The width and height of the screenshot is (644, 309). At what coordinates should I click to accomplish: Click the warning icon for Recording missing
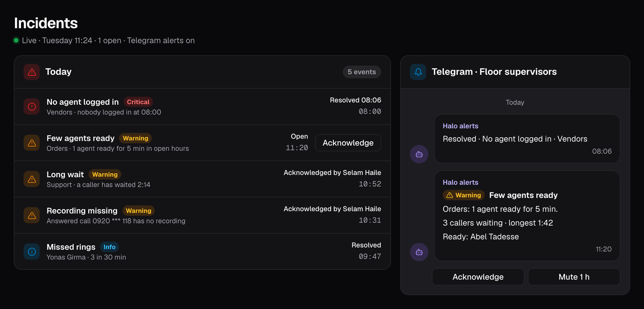(32, 215)
